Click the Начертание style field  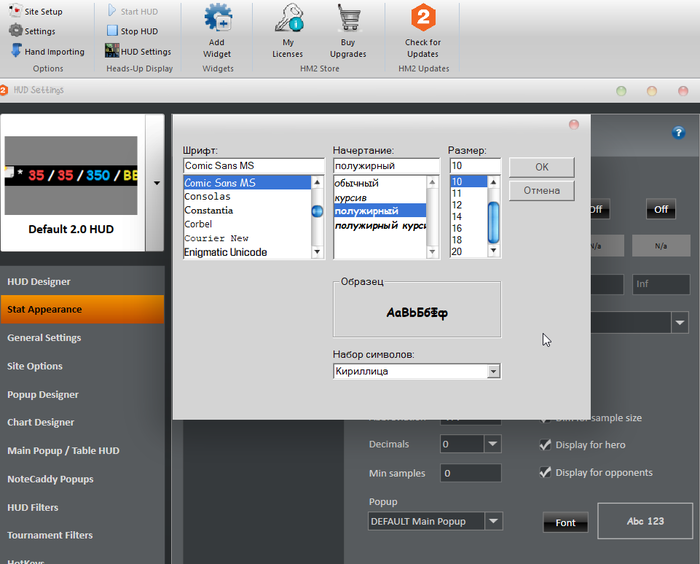tap(386, 166)
